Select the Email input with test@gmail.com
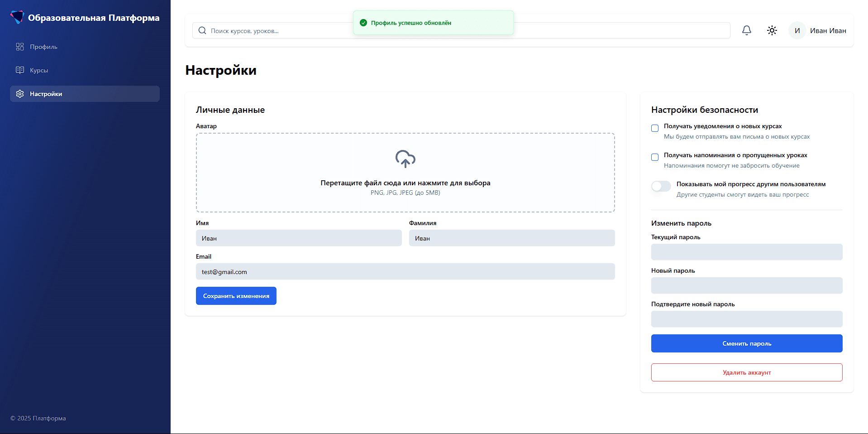The image size is (868, 434). pyautogui.click(x=405, y=271)
